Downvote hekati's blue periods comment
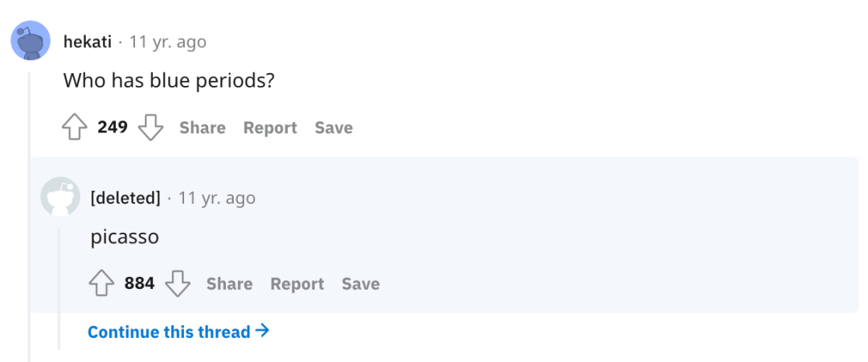868x362 pixels. pos(150,128)
